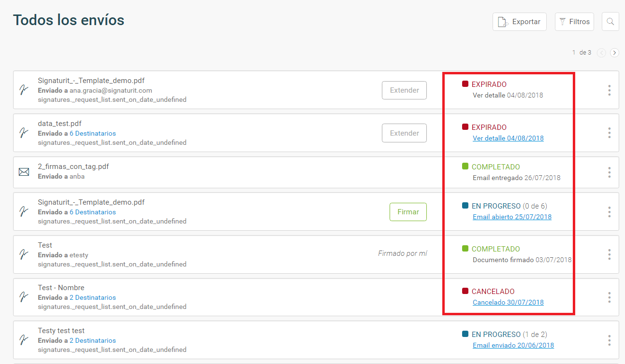Image resolution: width=625 pixels, height=364 pixels.
Task: Open Email abierto 25/07/2018 link
Action: 512,217
